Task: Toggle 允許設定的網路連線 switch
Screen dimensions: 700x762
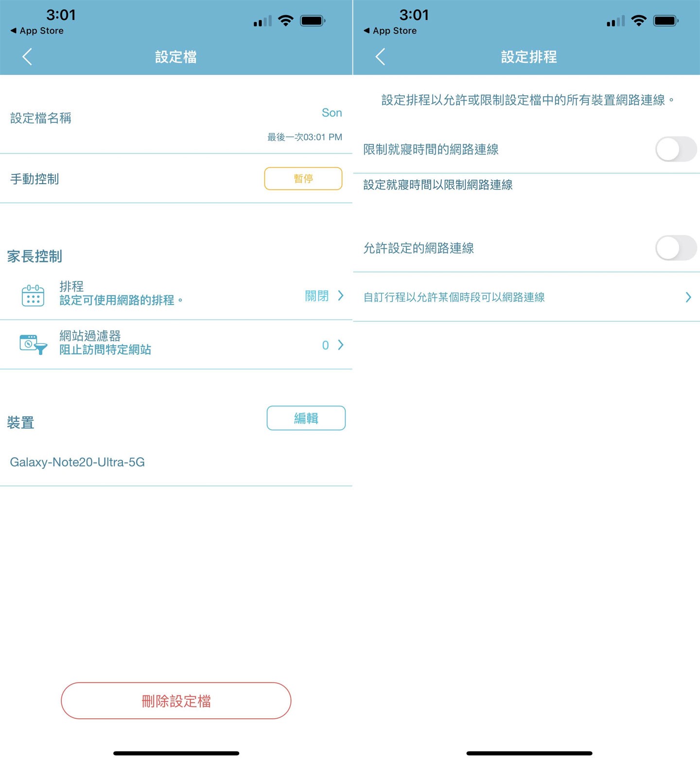Action: click(x=676, y=248)
